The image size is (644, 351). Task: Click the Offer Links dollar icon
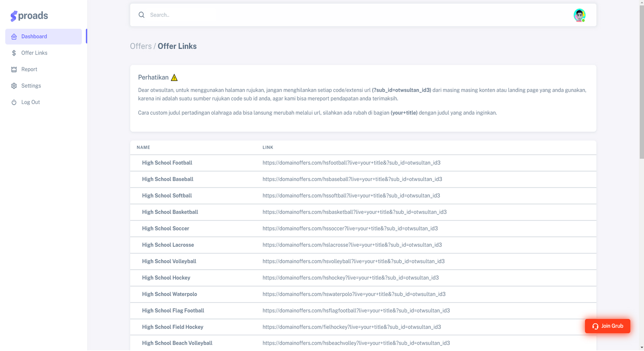coord(14,53)
